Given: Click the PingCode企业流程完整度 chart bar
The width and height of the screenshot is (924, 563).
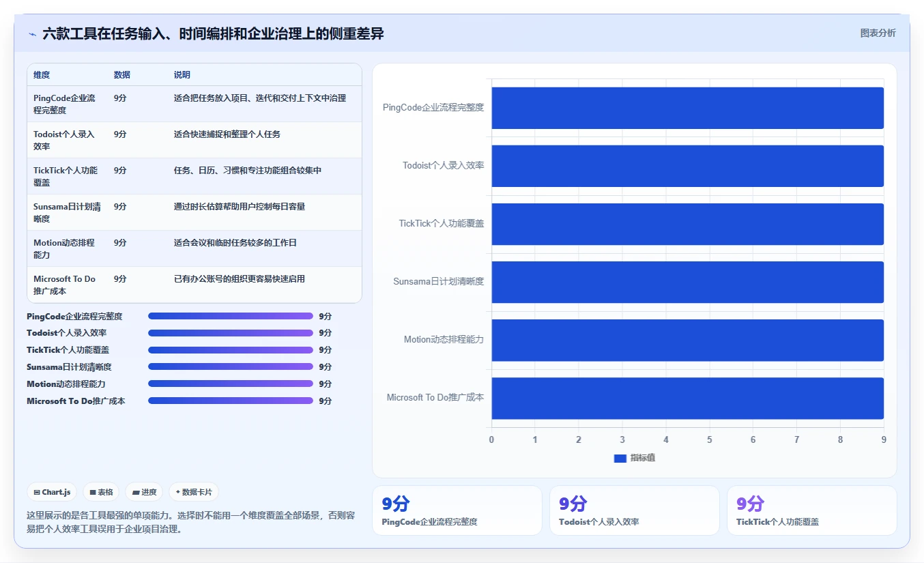Looking at the screenshot, I should pyautogui.click(x=688, y=108).
